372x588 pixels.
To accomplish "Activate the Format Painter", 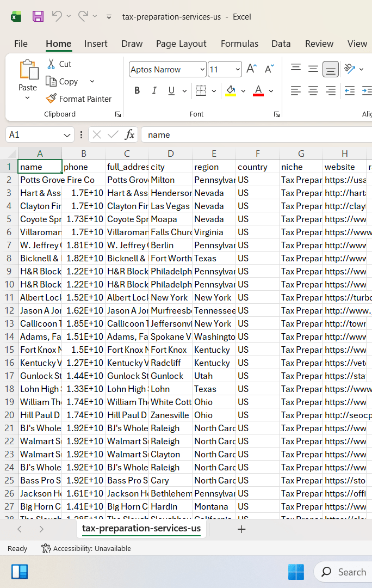I will pos(79,99).
